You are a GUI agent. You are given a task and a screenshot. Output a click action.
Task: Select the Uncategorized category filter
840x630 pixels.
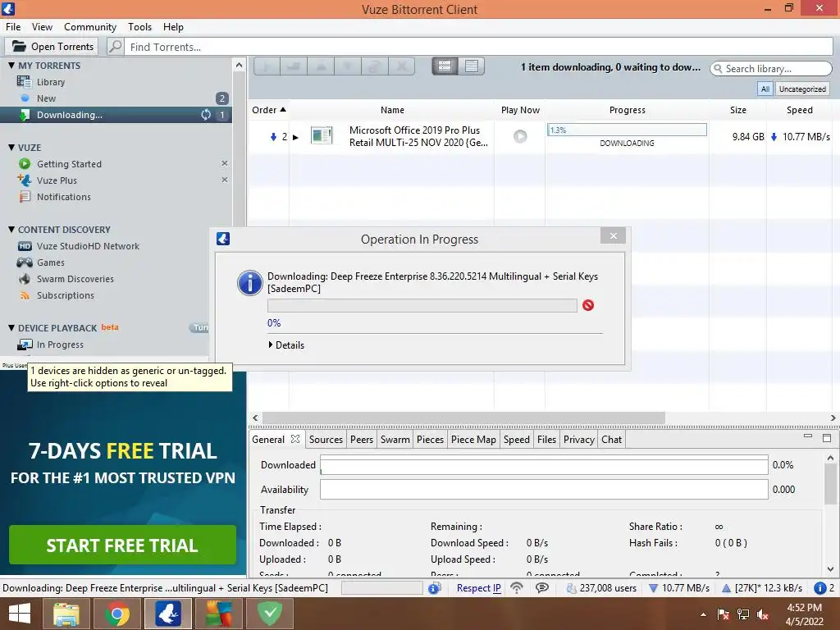[x=802, y=89]
